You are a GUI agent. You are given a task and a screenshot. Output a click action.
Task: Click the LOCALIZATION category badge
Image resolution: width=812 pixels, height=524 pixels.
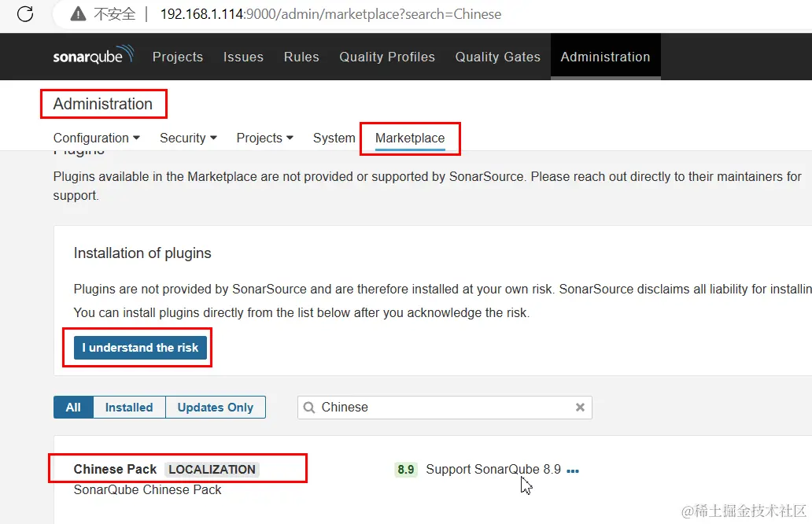[x=212, y=469]
